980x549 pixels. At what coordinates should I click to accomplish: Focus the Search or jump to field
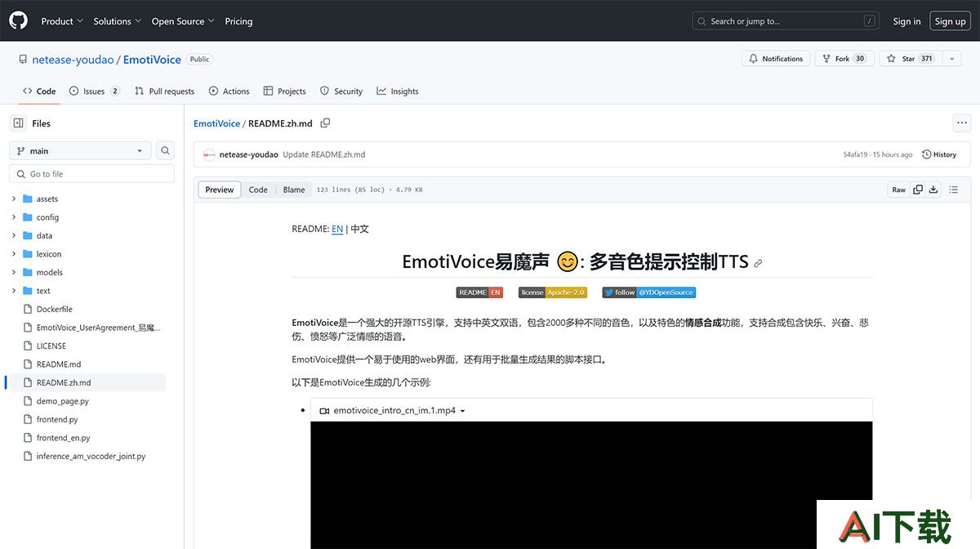point(786,21)
